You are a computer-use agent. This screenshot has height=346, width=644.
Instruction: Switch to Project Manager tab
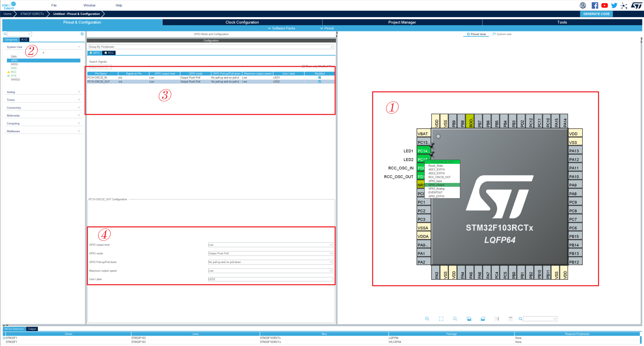[x=402, y=22]
